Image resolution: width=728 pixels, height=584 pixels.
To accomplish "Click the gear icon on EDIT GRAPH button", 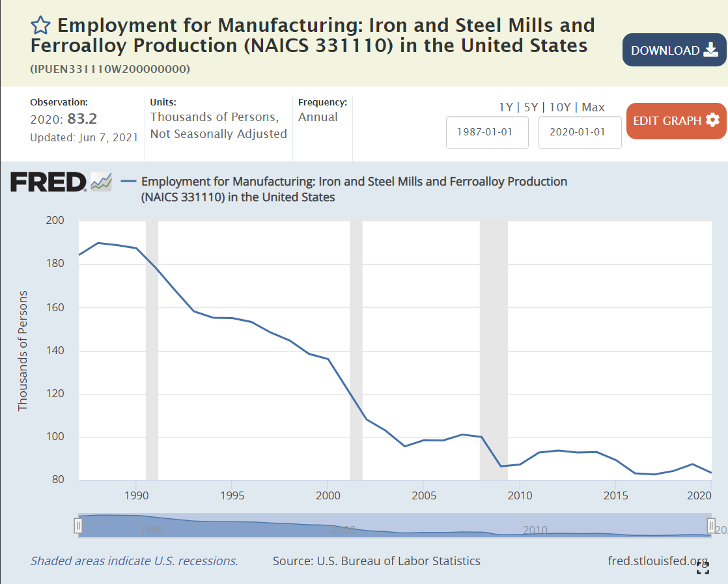I will pyautogui.click(x=714, y=121).
